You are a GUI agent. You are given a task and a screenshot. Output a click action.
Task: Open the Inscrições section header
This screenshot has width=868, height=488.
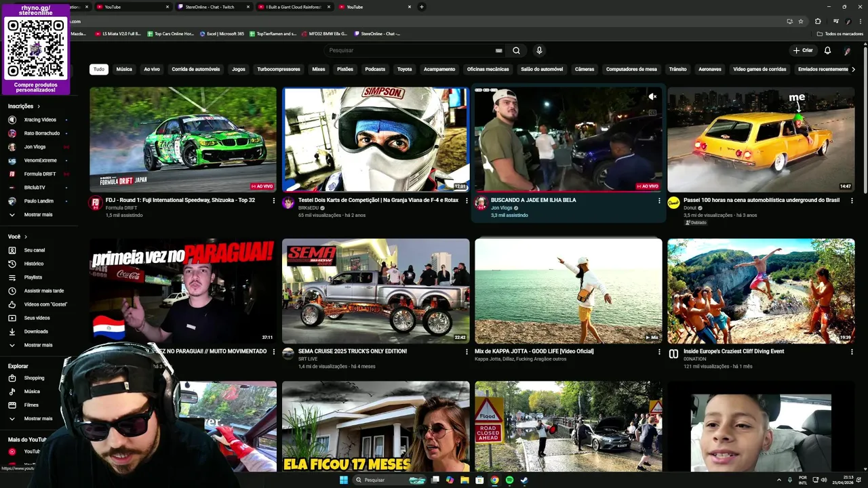click(24, 106)
